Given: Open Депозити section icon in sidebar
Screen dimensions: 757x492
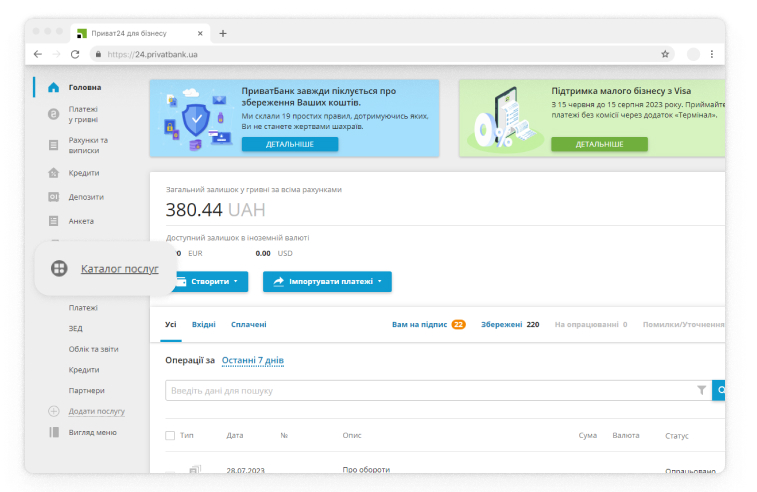Looking at the screenshot, I should (53, 197).
